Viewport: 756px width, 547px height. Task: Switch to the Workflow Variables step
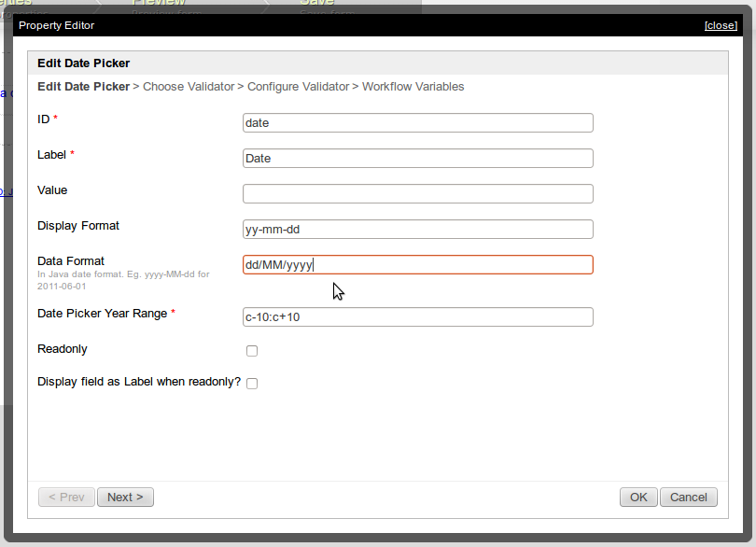point(413,87)
